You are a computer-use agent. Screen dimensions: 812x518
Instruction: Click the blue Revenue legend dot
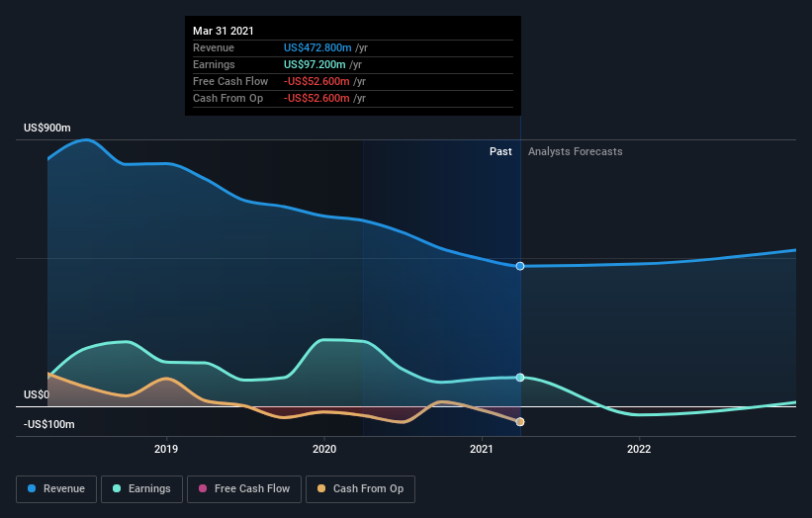click(x=32, y=488)
